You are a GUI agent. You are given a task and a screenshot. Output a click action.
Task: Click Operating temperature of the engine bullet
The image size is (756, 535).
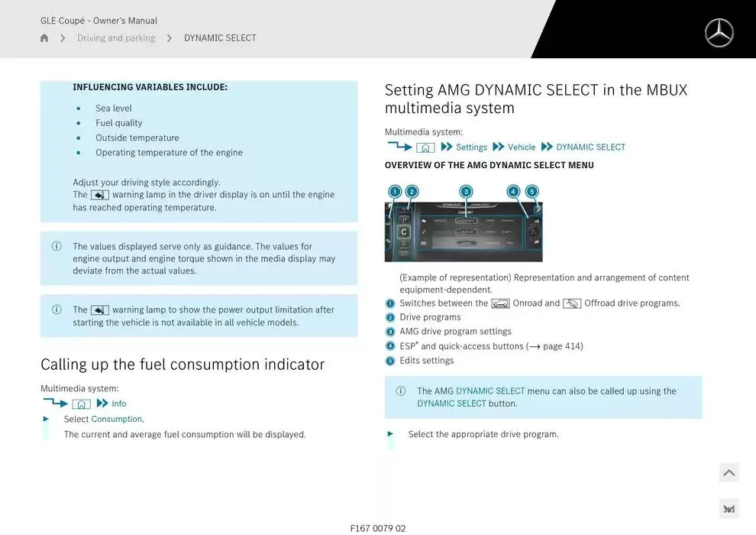click(169, 152)
